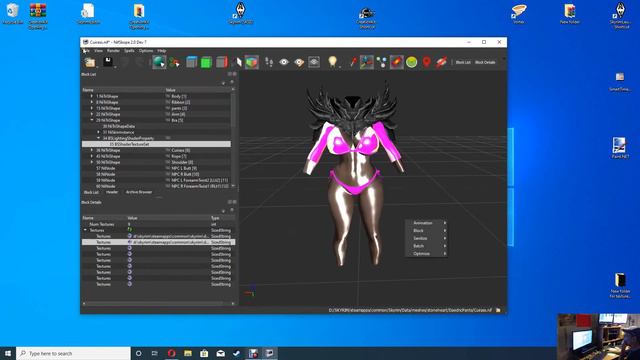Click the folder icon in status bar

(x=498, y=310)
